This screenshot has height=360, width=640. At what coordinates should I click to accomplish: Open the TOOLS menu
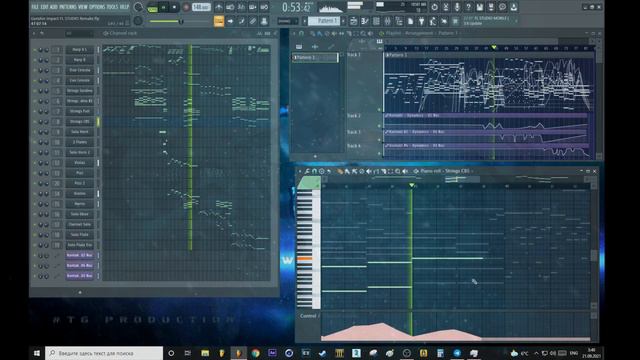(x=113, y=7)
